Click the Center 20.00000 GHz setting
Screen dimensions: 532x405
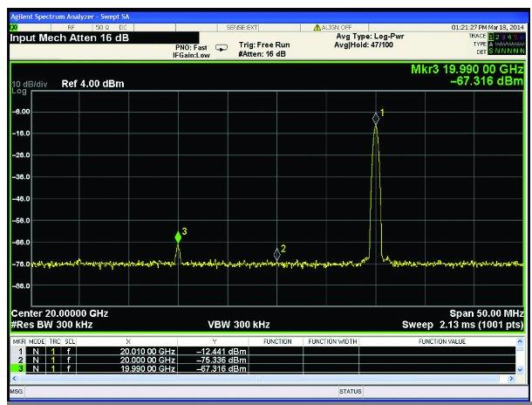59,312
